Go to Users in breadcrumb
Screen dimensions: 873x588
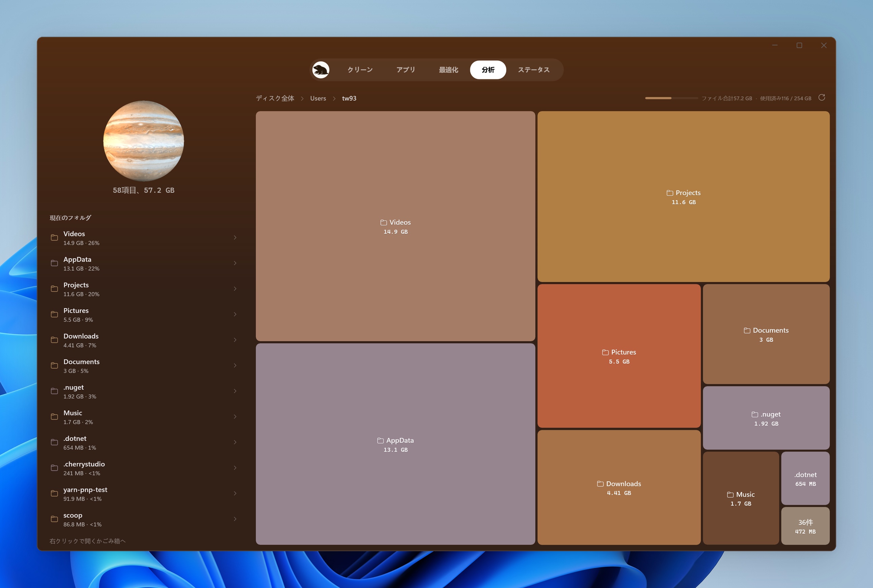pos(318,98)
